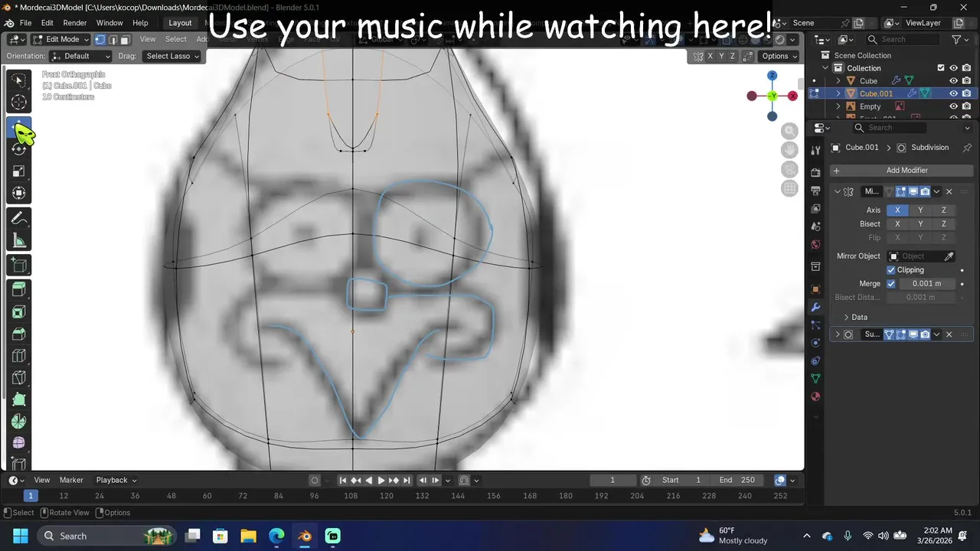The width and height of the screenshot is (980, 551).
Task: Open the Modifiers properties tab
Action: tap(815, 307)
